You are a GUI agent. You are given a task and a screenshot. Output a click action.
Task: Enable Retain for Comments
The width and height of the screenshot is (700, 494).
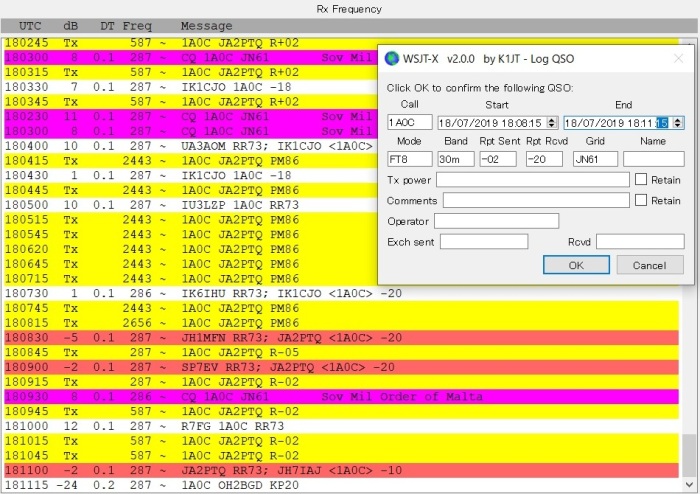click(x=641, y=200)
